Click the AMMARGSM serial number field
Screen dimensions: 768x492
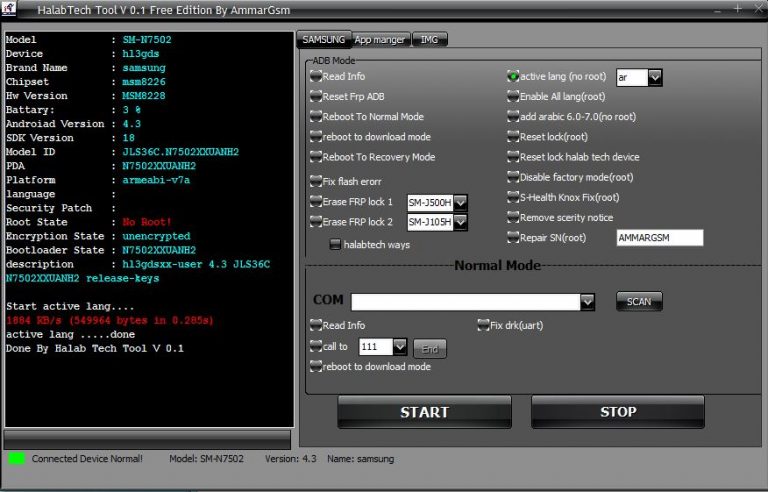(x=660, y=238)
